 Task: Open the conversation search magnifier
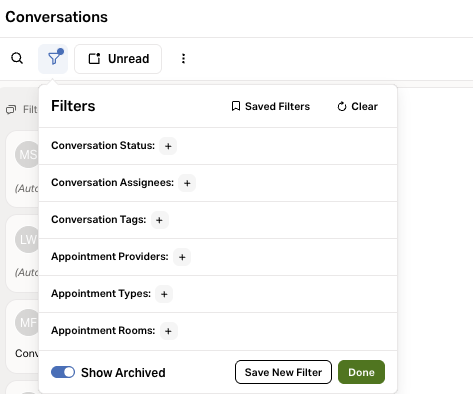pyautogui.click(x=17, y=58)
